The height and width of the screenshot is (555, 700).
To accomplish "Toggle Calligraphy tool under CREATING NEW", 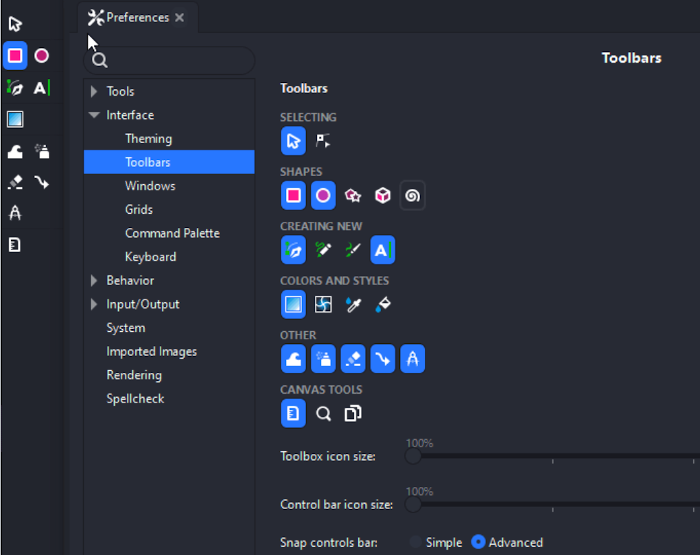I will [x=353, y=250].
